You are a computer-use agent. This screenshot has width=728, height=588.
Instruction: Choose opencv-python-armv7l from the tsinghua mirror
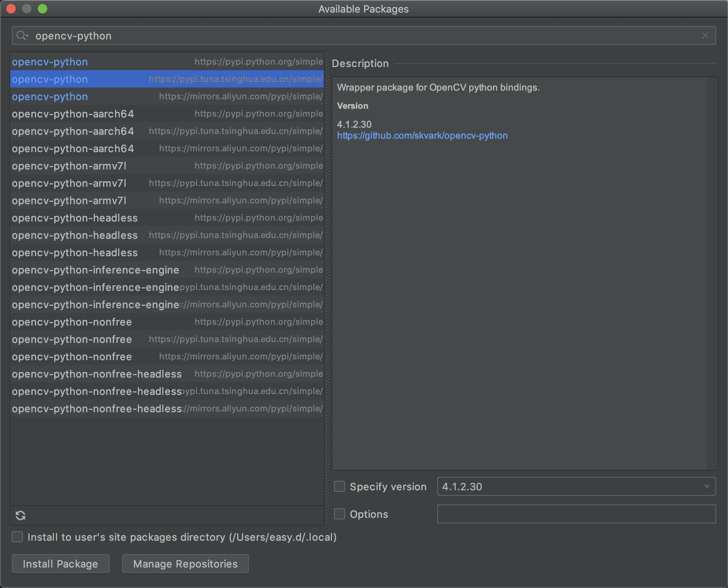point(167,183)
